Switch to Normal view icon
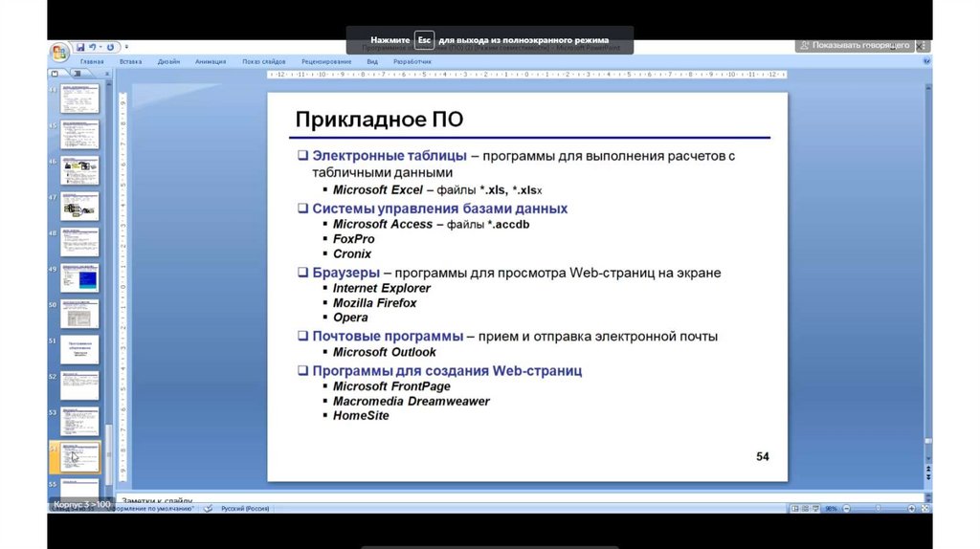 (794, 509)
